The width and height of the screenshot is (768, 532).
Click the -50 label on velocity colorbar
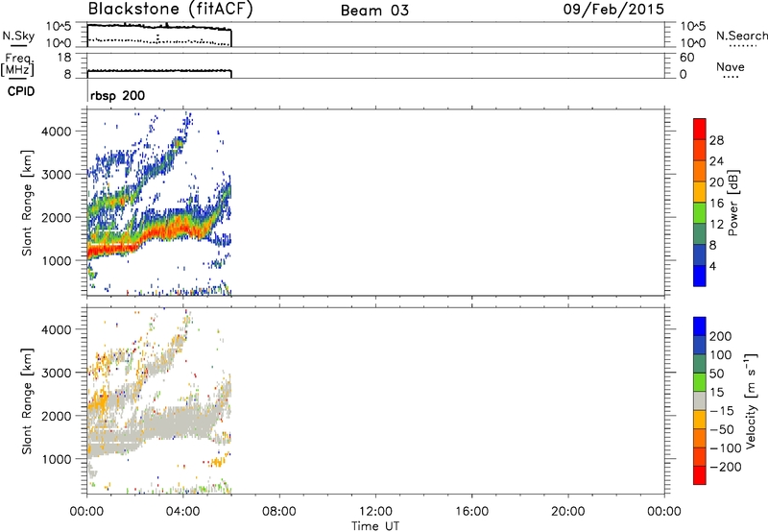point(722,429)
